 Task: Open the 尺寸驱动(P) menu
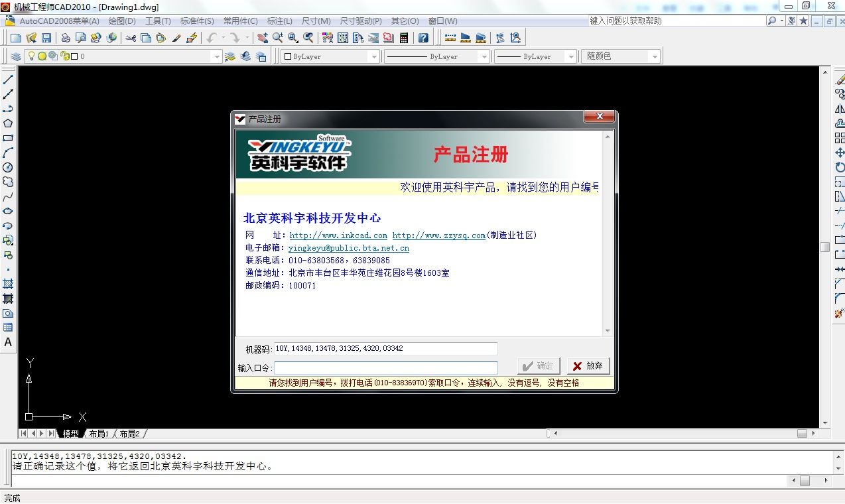(361, 21)
